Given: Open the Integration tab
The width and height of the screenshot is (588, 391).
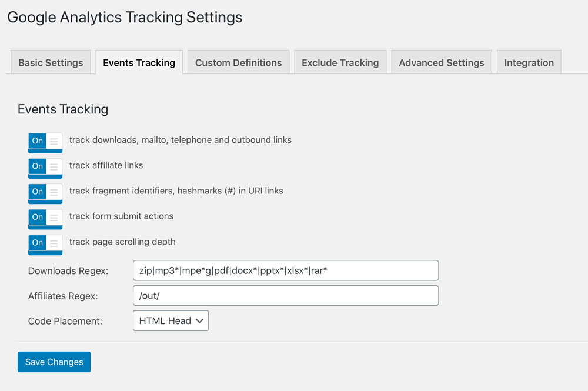Looking at the screenshot, I should tap(529, 62).
